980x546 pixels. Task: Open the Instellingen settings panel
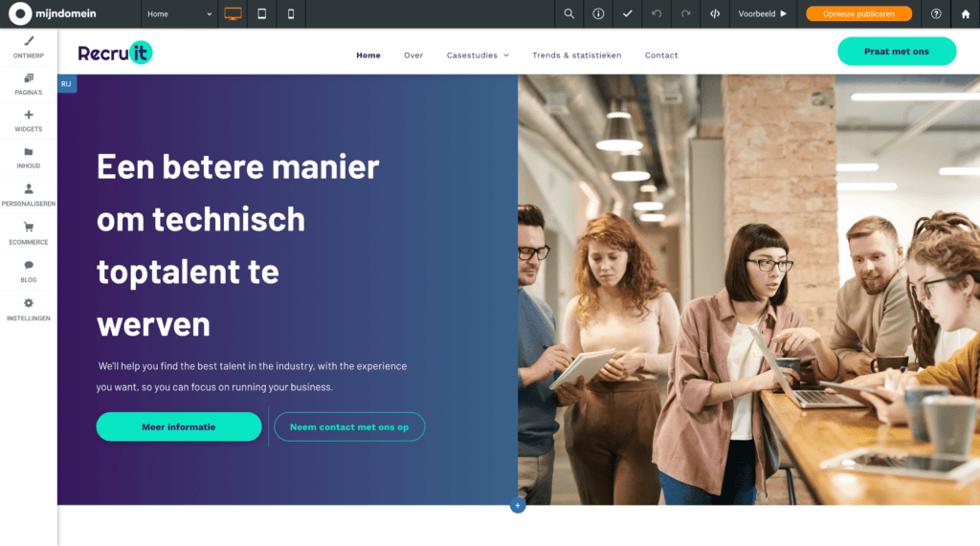click(29, 309)
